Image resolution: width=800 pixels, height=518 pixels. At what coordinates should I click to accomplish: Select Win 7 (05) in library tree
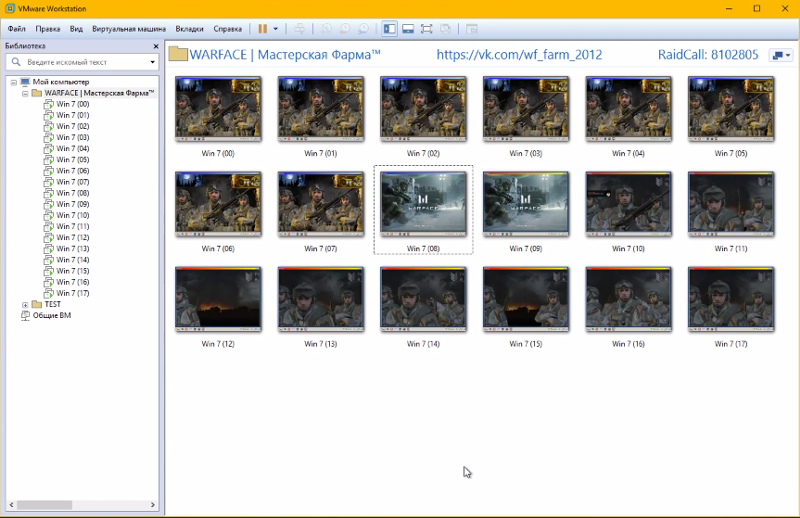[72, 160]
